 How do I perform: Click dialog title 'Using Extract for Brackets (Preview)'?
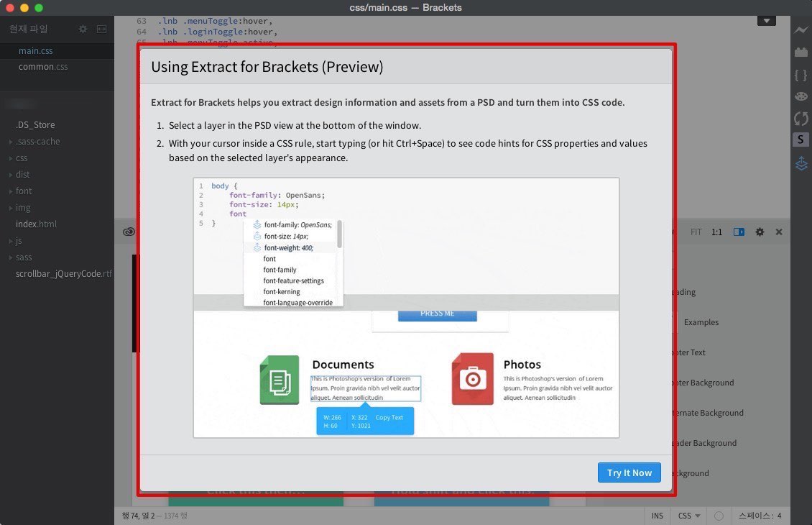[x=267, y=67]
